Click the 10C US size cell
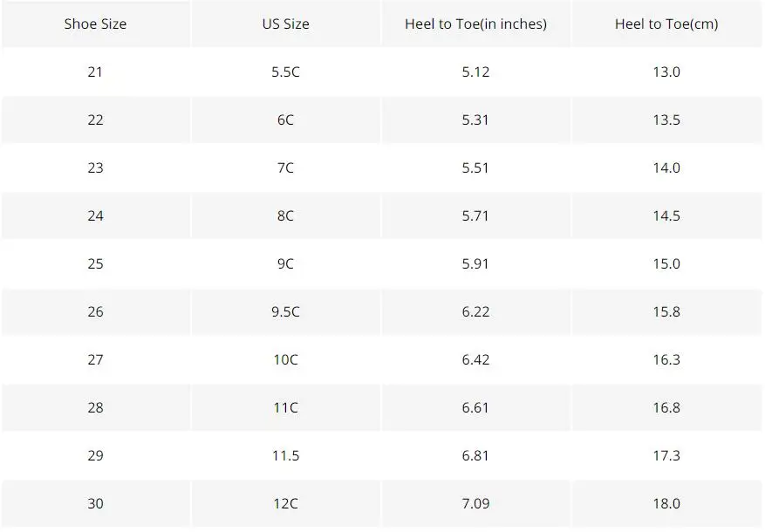Viewport: 765px width, 532px height. [285, 359]
